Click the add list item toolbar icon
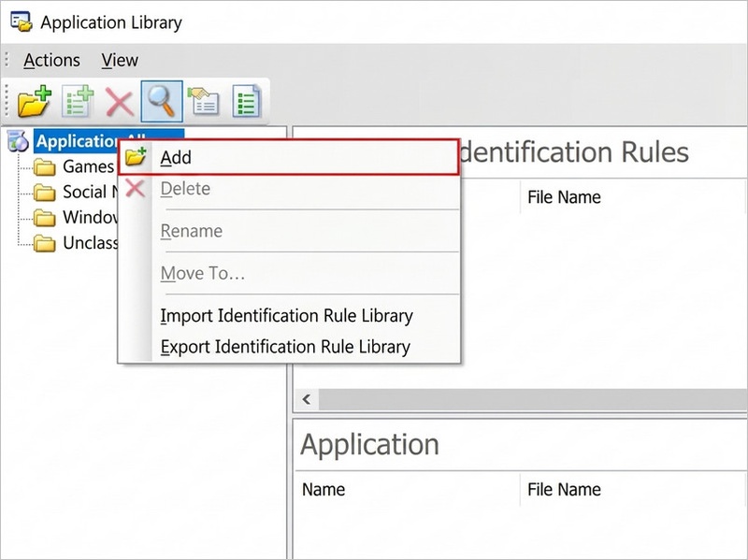748x560 pixels. [x=78, y=101]
